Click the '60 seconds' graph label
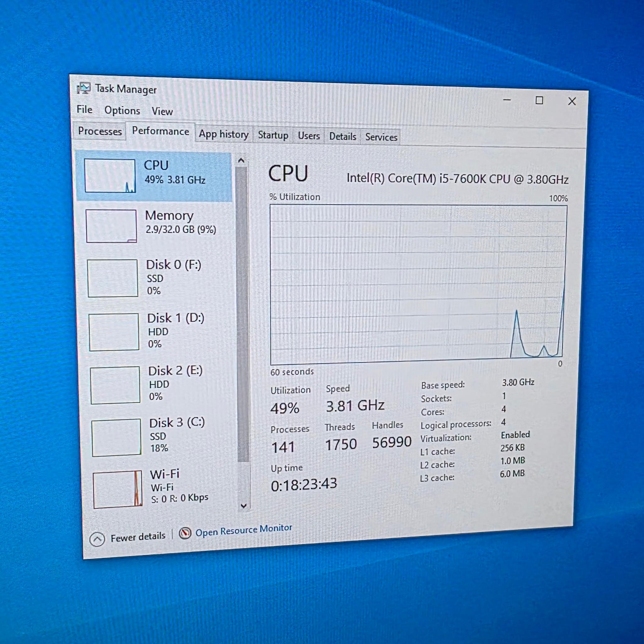The width and height of the screenshot is (644, 644). (292, 372)
